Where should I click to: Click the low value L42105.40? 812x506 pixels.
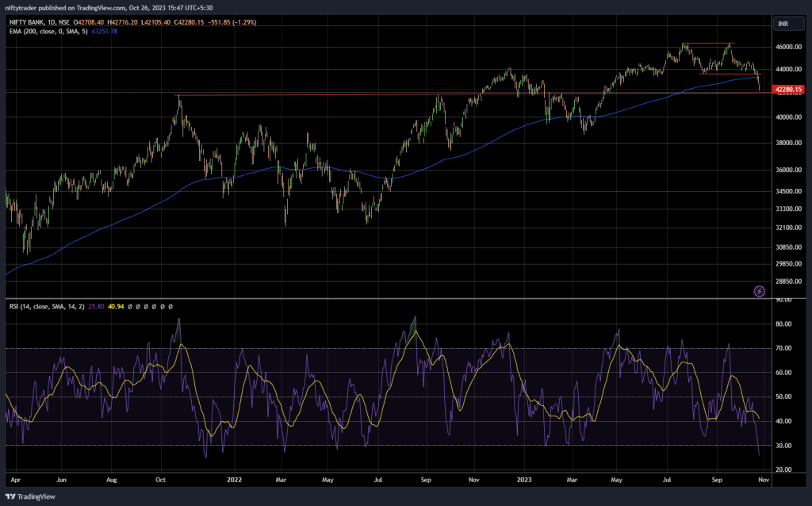(x=155, y=22)
